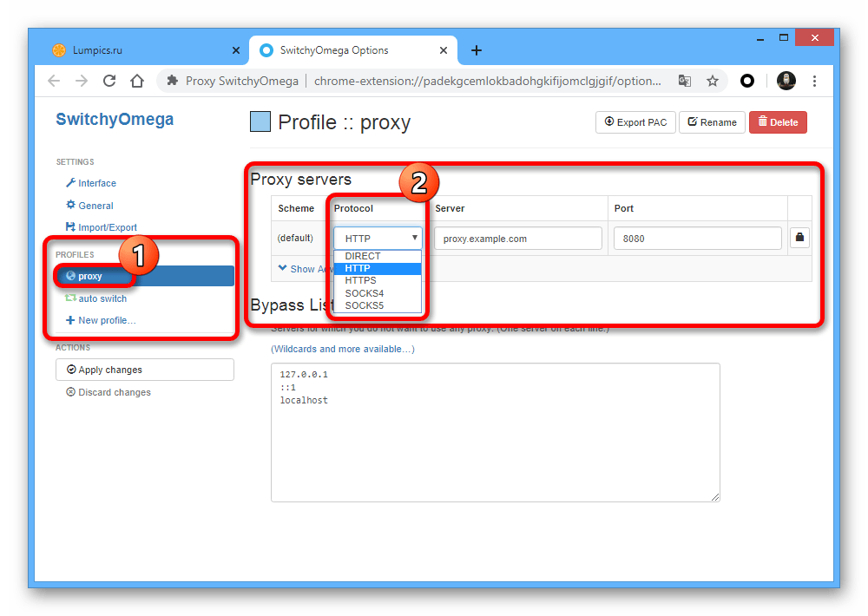Open a new browser tab
The width and height of the screenshot is (868, 616).
(x=476, y=50)
